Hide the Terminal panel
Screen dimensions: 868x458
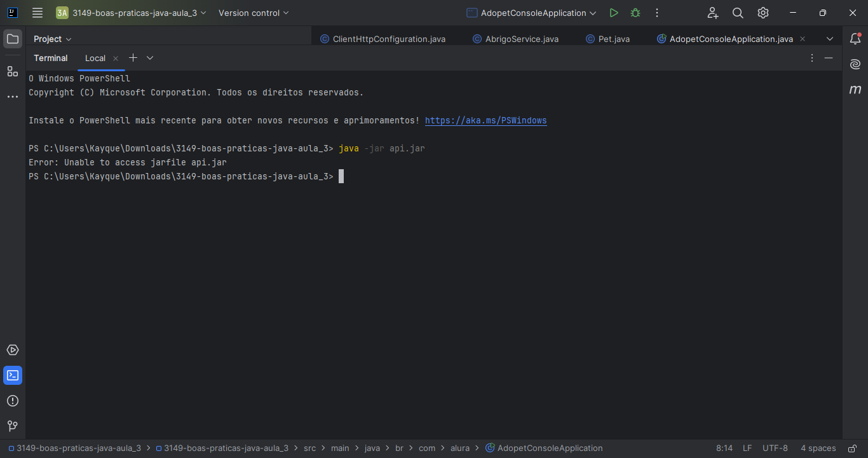pos(829,58)
